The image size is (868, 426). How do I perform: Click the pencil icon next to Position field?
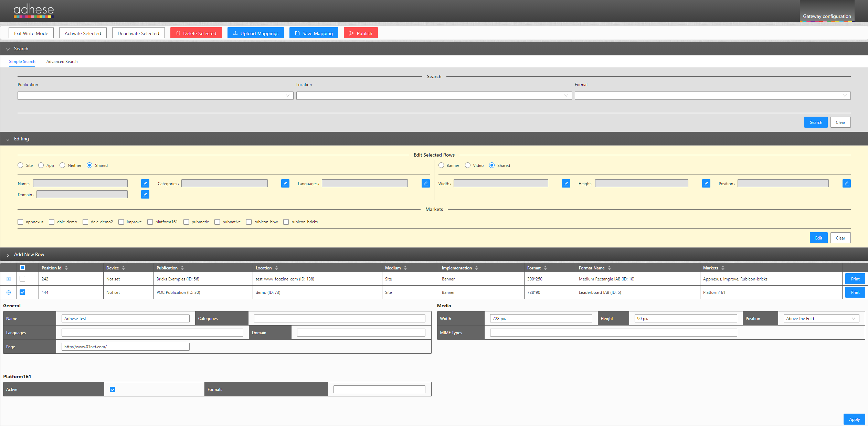click(846, 183)
